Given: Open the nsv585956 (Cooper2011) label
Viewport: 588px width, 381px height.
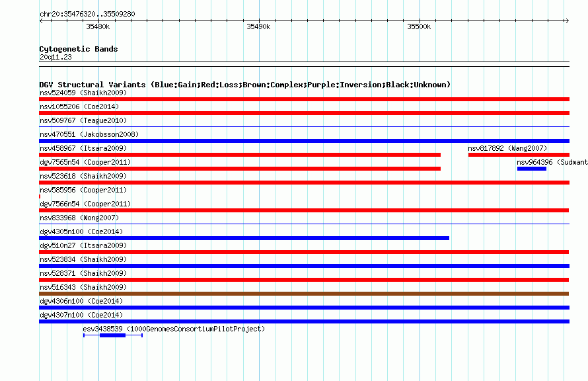Looking at the screenshot, I should 83,190.
